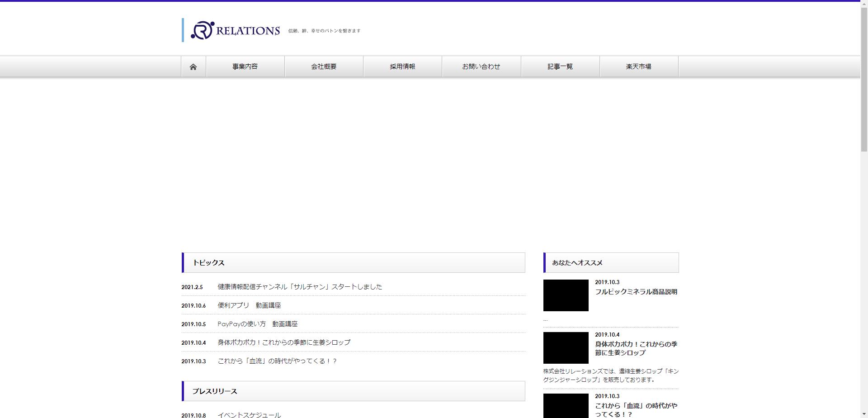Open the PayPayの使い方 動画講座 topic
This screenshot has width=868, height=418.
(x=258, y=323)
